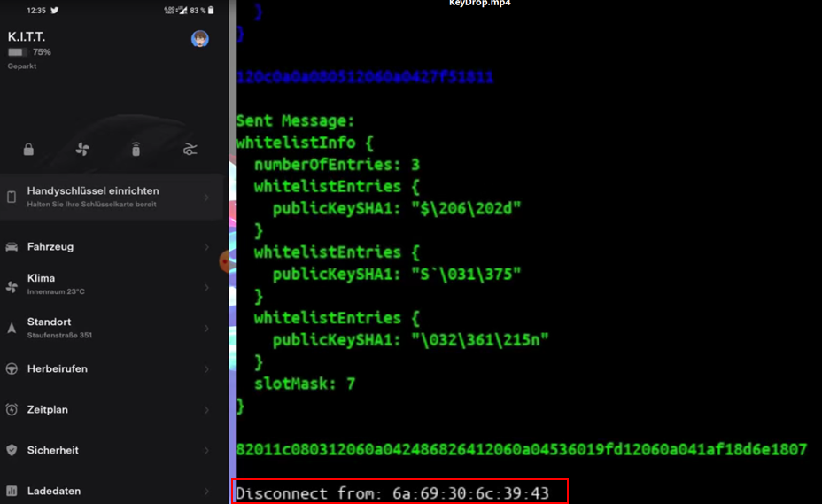Click the green hex string 82011c08...

(521, 449)
